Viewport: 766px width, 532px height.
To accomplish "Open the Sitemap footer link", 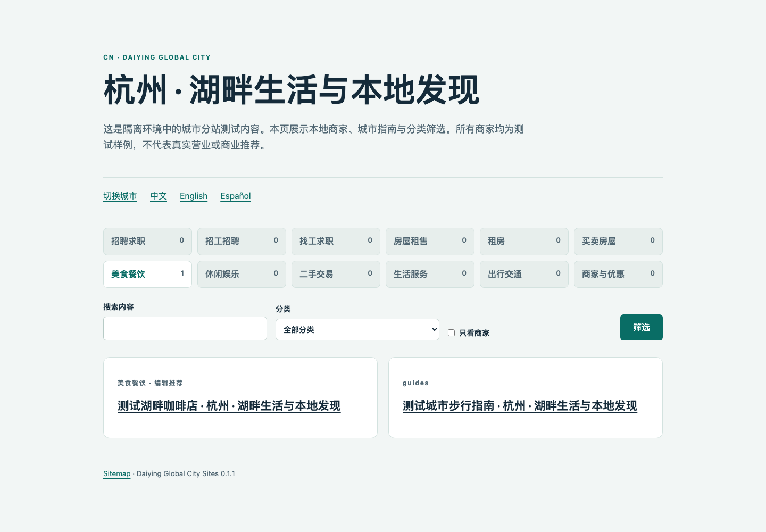I will click(117, 473).
